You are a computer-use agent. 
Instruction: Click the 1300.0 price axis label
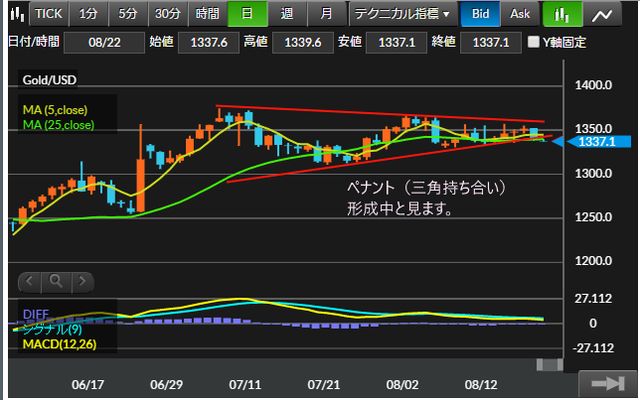[593, 174]
